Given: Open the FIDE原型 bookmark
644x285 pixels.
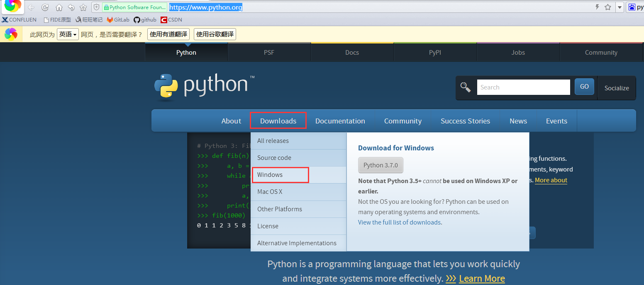Looking at the screenshot, I should click(x=57, y=19).
